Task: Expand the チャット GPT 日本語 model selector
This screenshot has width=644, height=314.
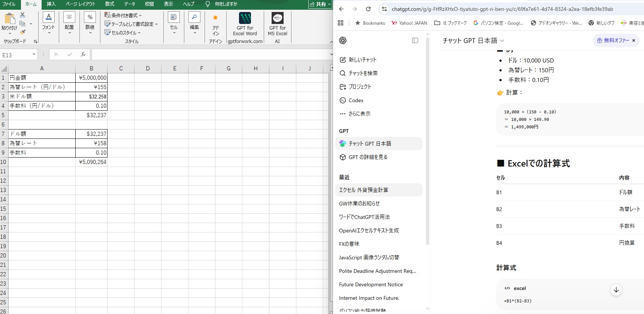Action: point(474,40)
